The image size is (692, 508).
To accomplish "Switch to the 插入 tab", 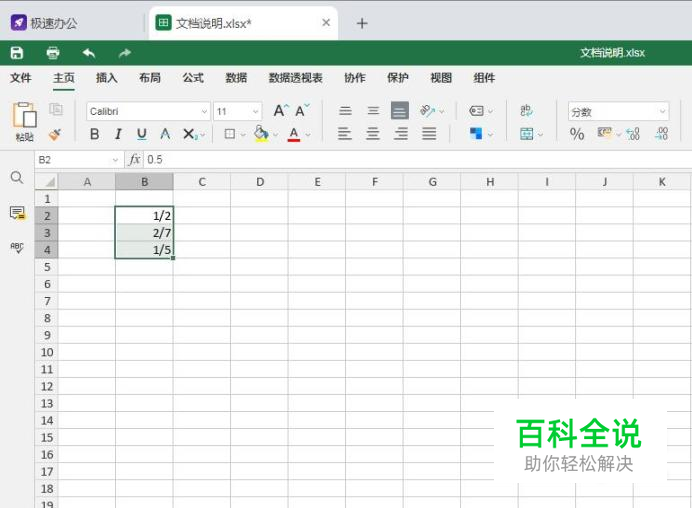I will [107, 78].
